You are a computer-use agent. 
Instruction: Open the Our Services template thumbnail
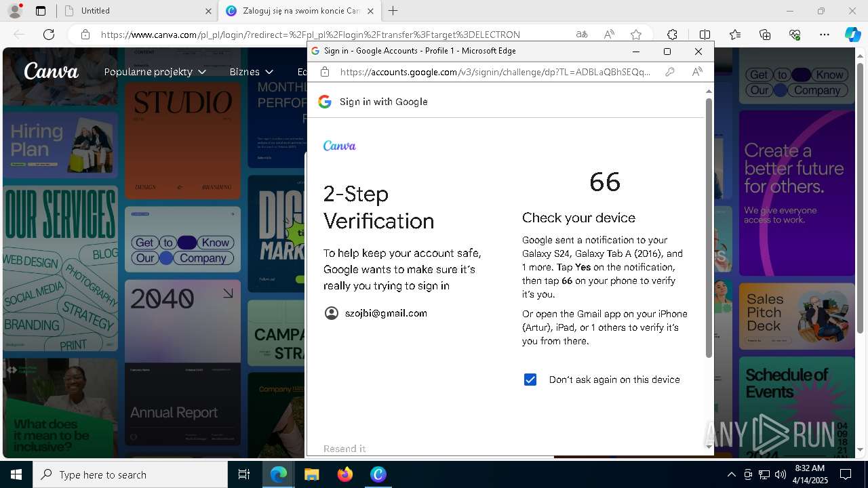[x=60, y=270]
